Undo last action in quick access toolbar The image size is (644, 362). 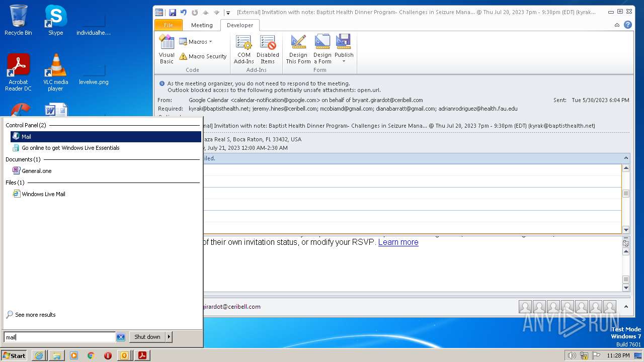pyautogui.click(x=184, y=12)
